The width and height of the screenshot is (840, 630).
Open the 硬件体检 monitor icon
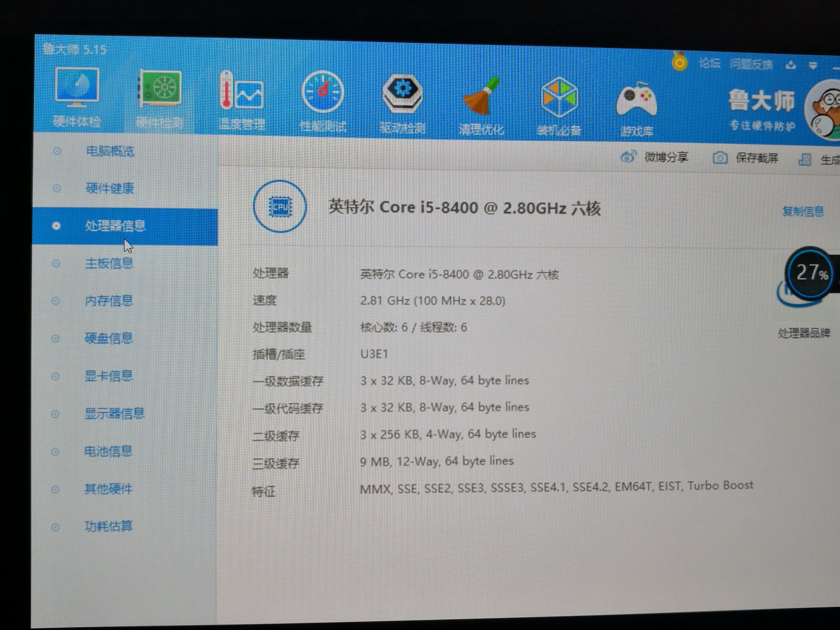pos(77,87)
